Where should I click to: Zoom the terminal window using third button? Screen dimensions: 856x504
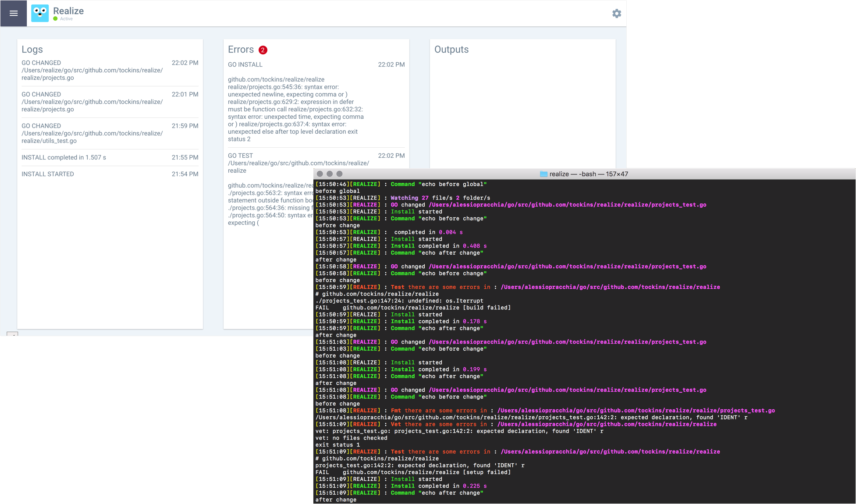pyautogui.click(x=339, y=174)
